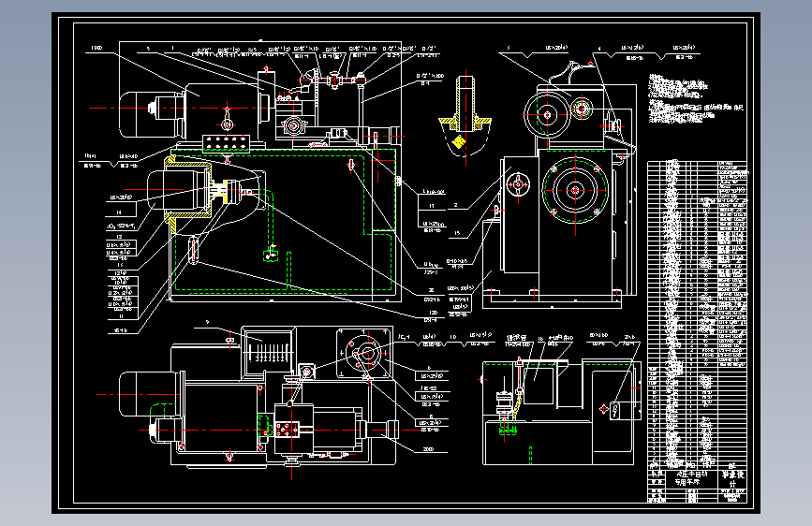This screenshot has width=812, height=526.
Task: Select the motor in the top view
Action: (x=150, y=394)
